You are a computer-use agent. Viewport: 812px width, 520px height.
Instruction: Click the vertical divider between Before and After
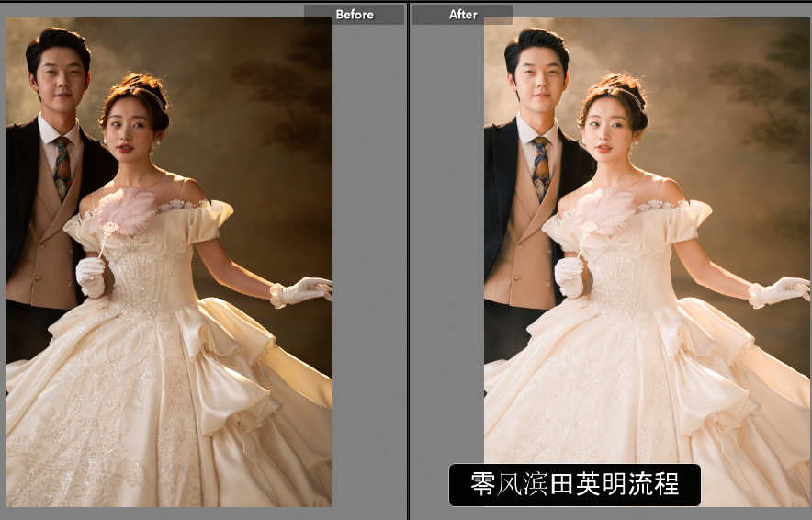click(x=408, y=260)
